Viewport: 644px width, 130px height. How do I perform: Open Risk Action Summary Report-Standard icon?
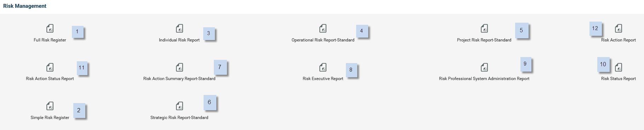[x=179, y=67]
